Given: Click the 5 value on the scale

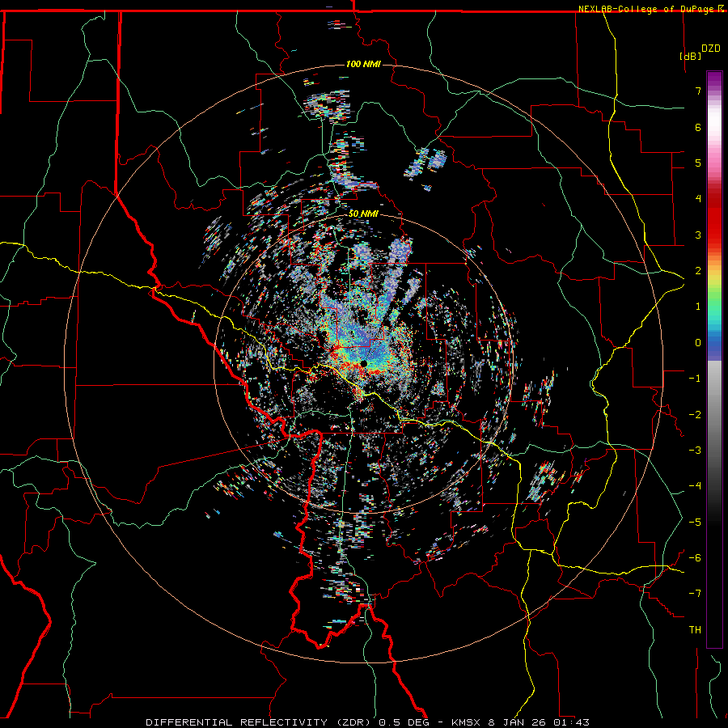Looking at the screenshot, I should (698, 163).
